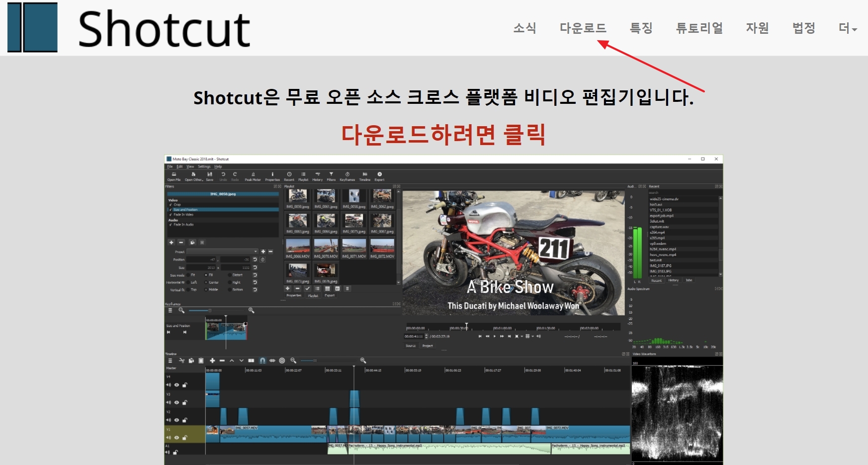Hide track V4 with its eye icon
The width and height of the screenshot is (868, 465).
pos(176,385)
